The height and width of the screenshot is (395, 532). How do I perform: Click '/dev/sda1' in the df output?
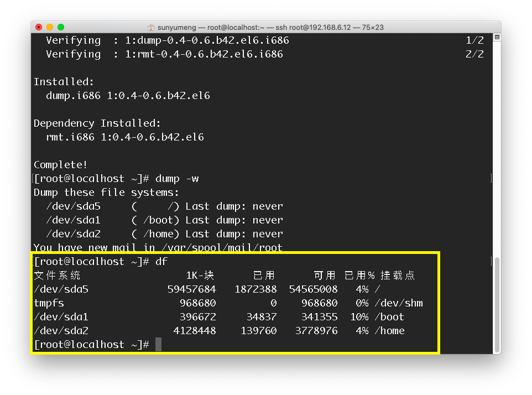tap(61, 317)
